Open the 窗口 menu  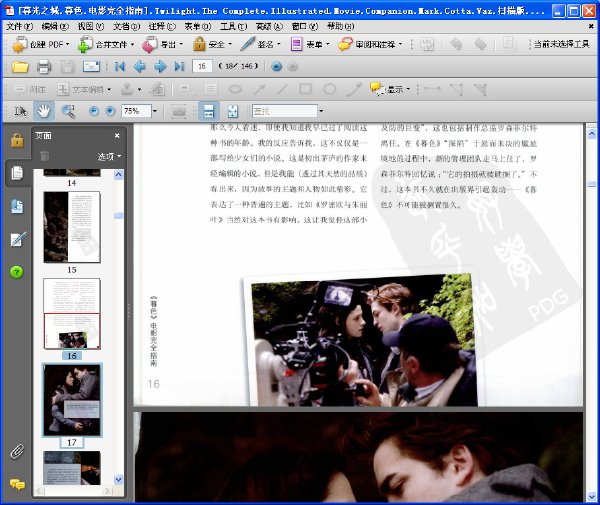[x=305, y=26]
